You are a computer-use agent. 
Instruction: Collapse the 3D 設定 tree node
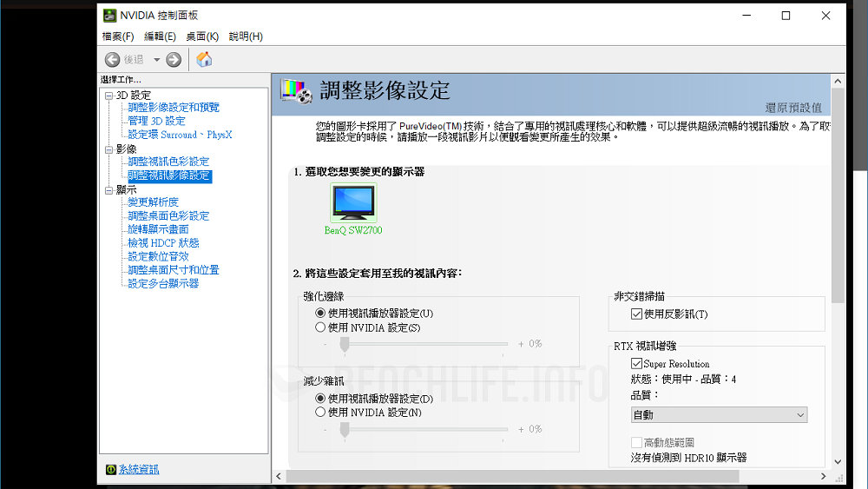109,96
